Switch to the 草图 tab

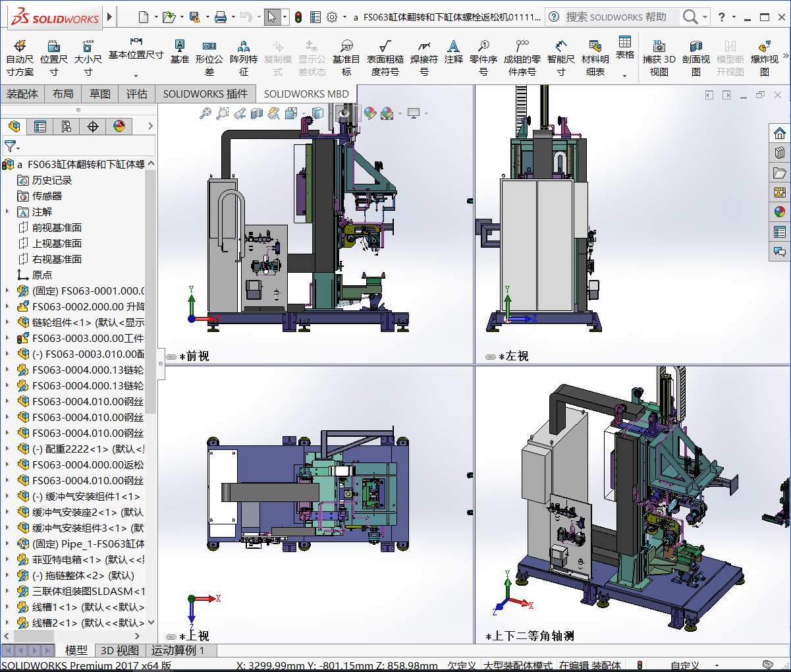coord(100,94)
